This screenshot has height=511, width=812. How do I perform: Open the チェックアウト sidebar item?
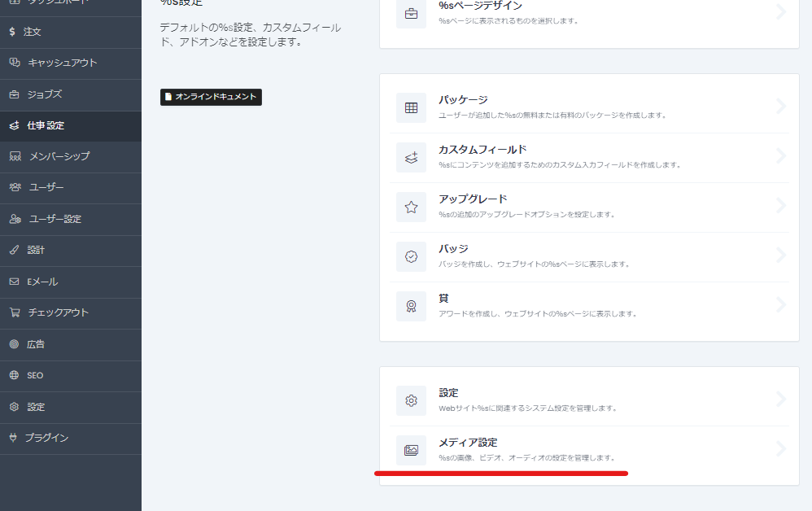[x=58, y=312]
